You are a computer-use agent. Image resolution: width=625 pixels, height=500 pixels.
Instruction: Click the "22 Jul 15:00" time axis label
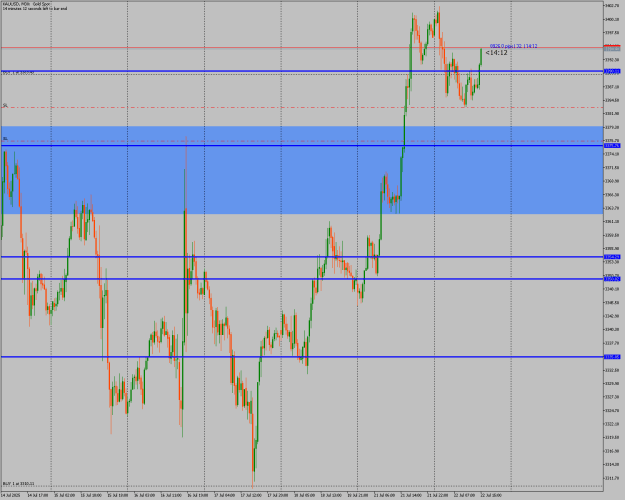[x=491, y=495]
